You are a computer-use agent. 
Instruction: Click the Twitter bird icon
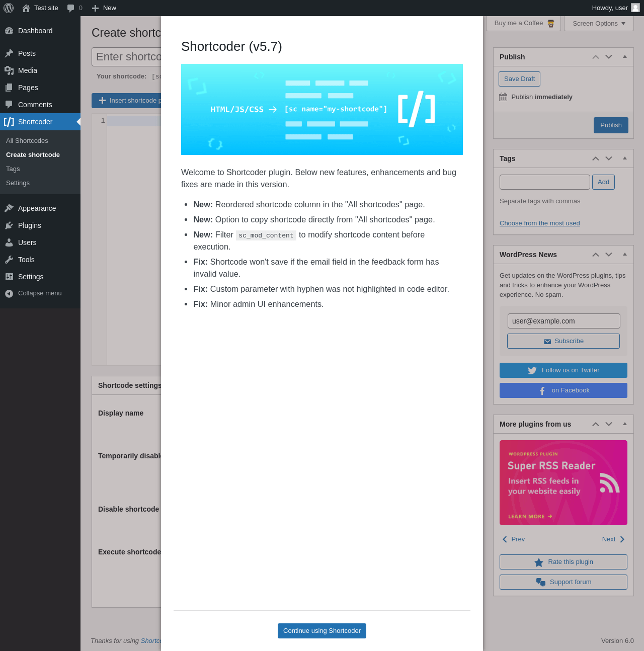(x=532, y=370)
